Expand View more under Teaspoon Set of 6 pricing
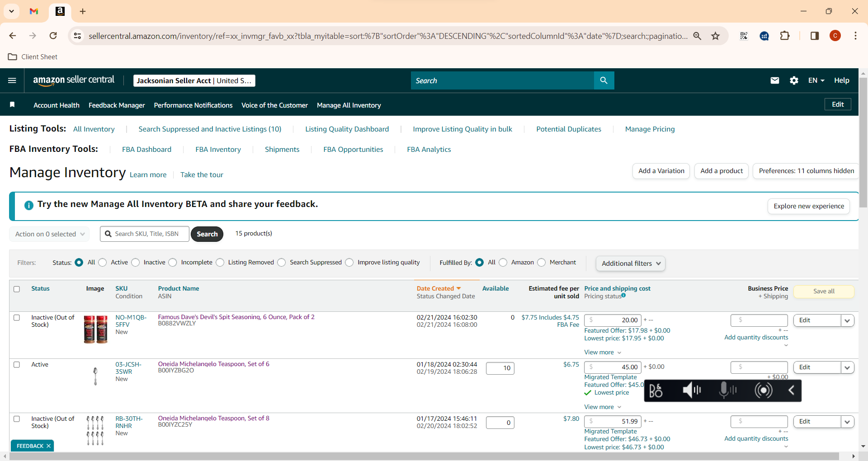Image resolution: width=868 pixels, height=461 pixels. [x=603, y=407]
